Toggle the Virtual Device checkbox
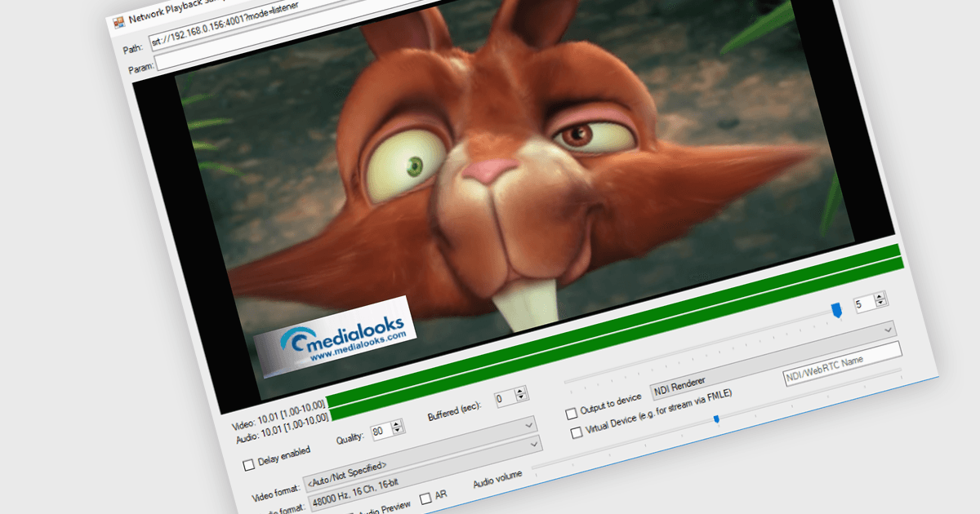The height and width of the screenshot is (514, 980). pyautogui.click(x=577, y=432)
